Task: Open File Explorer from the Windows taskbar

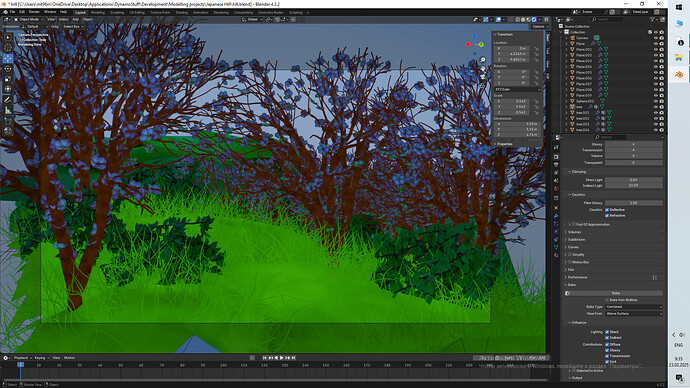Action: click(x=679, y=58)
